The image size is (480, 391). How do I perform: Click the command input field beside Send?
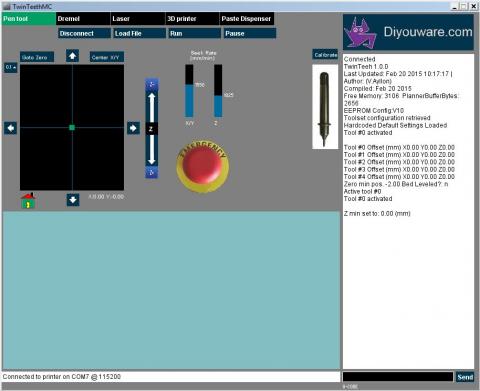click(x=398, y=377)
